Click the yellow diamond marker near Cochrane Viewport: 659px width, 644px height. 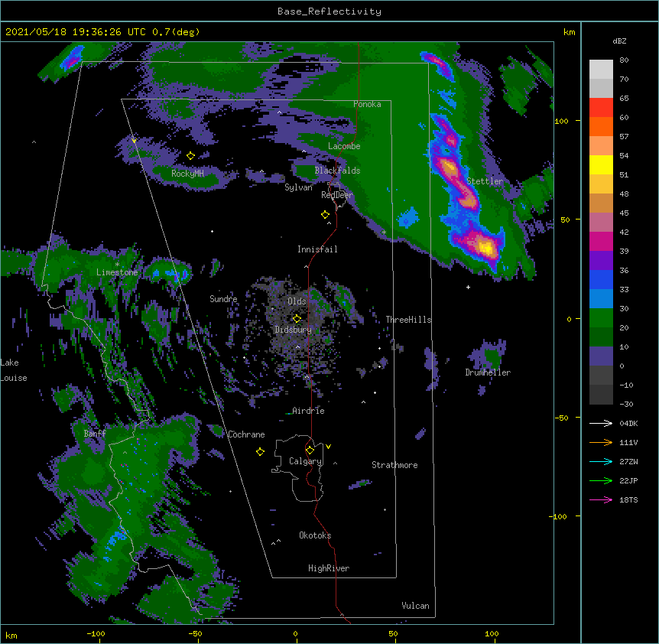[x=260, y=452]
